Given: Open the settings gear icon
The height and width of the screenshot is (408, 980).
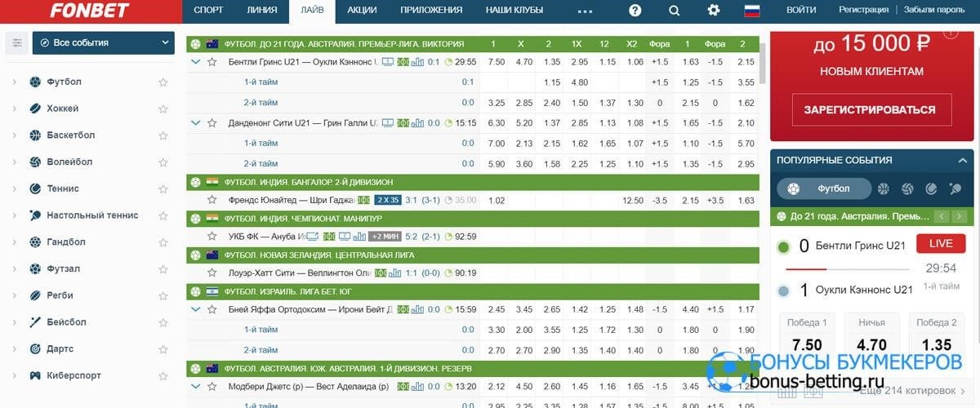Looking at the screenshot, I should [714, 11].
